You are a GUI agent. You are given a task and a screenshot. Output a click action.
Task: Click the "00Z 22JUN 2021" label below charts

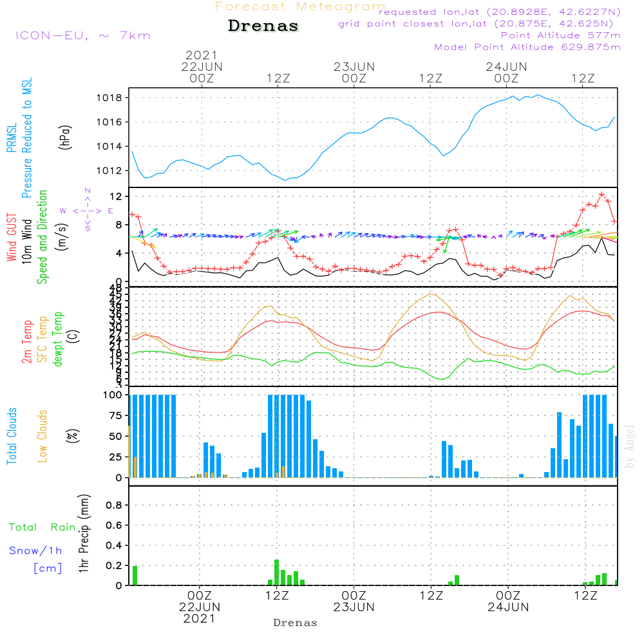pos(200,607)
